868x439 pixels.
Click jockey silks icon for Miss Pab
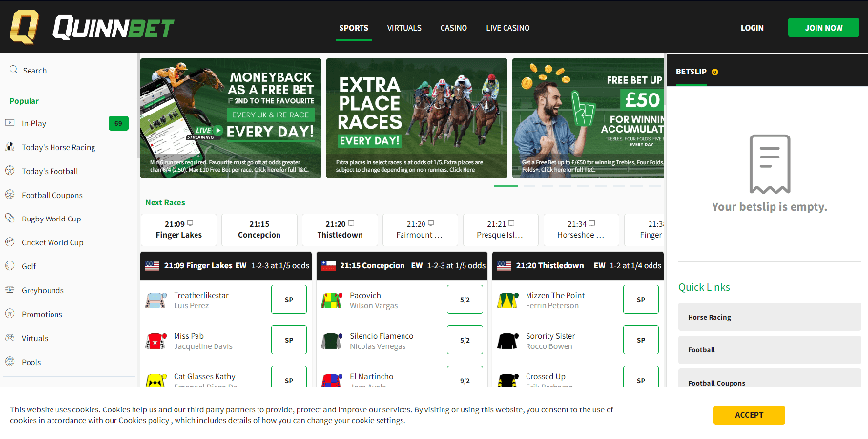click(x=155, y=341)
